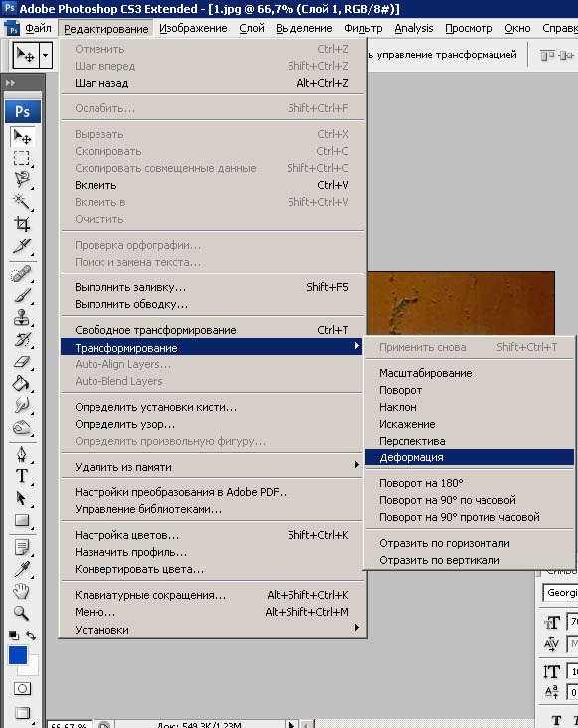
Task: Select the Smudge/Blur tool
Action: pos(22,405)
